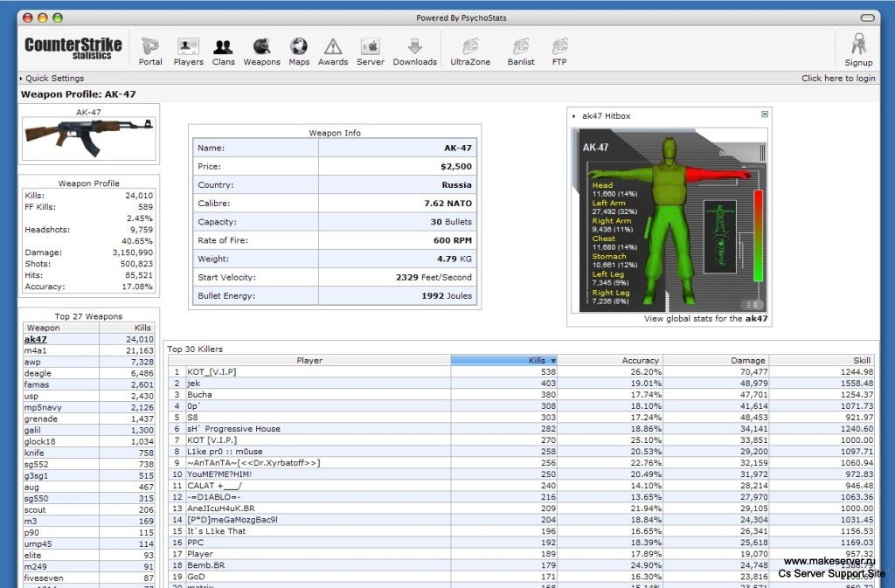Open the Server icon
Image resolution: width=895 pixels, height=588 pixels.
click(x=370, y=46)
